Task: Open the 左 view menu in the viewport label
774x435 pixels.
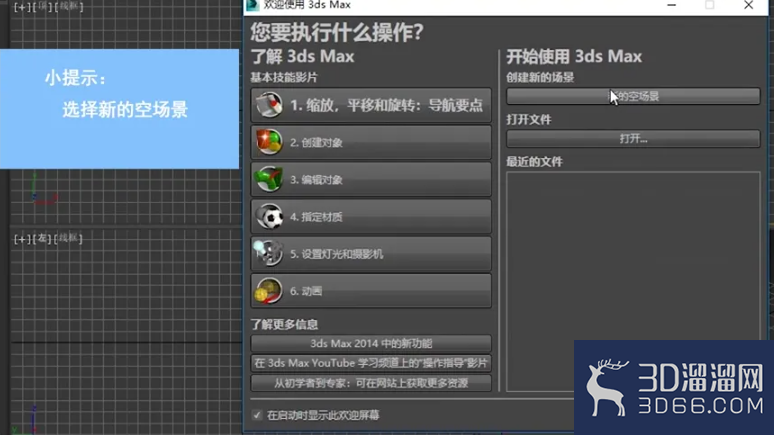Action: pos(41,238)
